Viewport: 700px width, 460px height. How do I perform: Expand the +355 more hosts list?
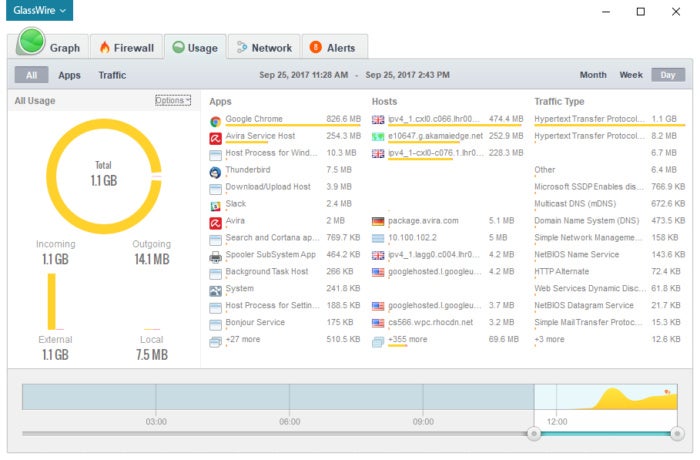[408, 339]
